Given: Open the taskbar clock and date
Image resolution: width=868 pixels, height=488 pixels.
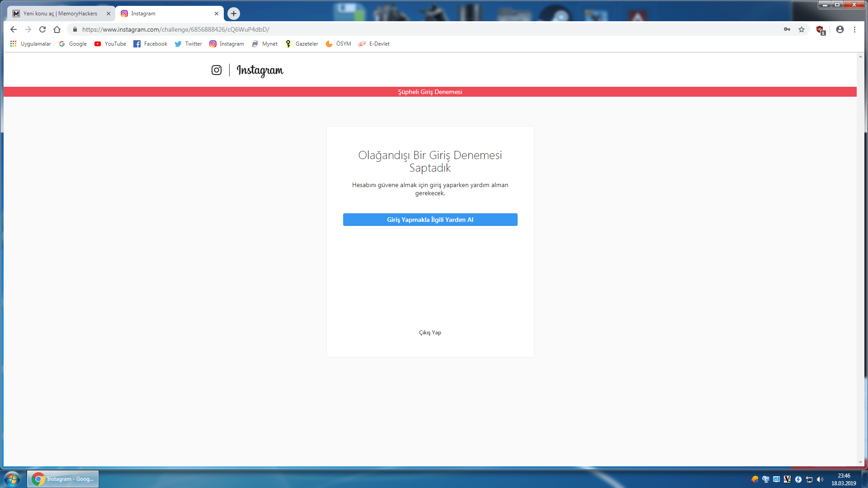Looking at the screenshot, I should point(844,479).
